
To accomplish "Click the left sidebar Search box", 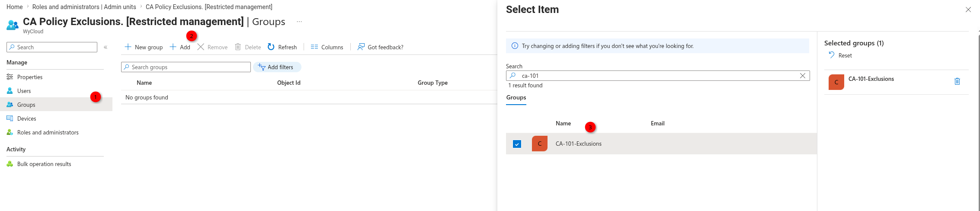I will (x=52, y=47).
